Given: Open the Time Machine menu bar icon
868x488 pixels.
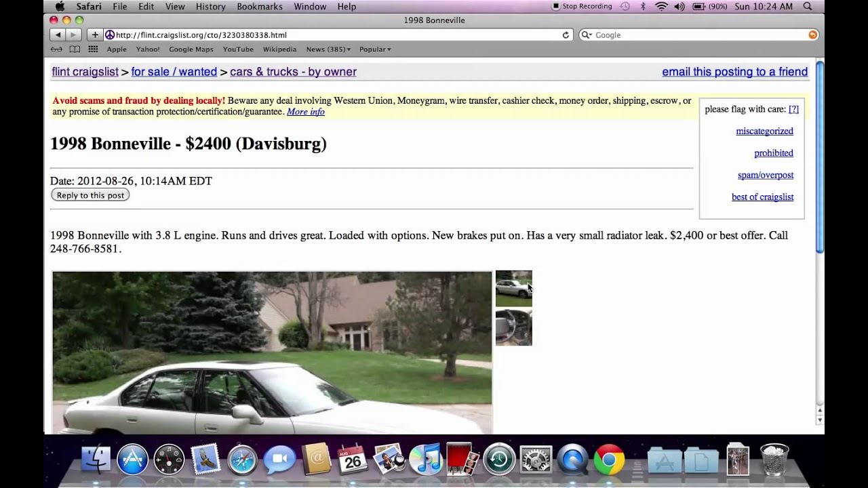Looking at the screenshot, I should click(x=625, y=6).
